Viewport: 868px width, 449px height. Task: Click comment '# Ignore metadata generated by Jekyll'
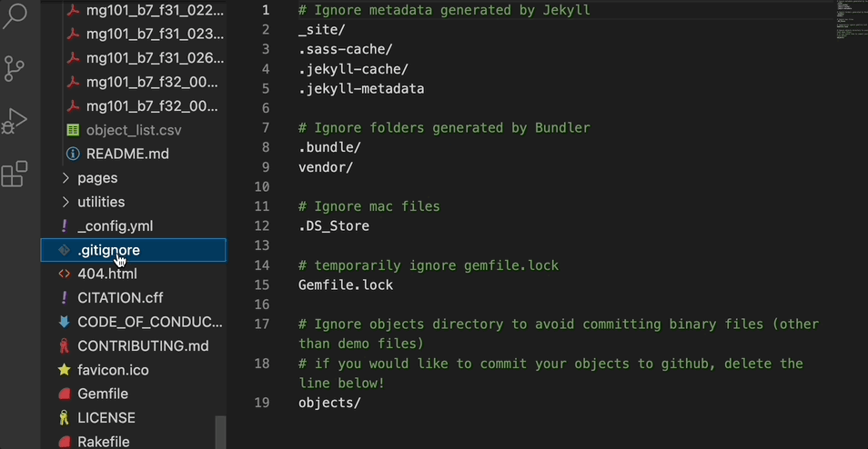pyautogui.click(x=445, y=10)
